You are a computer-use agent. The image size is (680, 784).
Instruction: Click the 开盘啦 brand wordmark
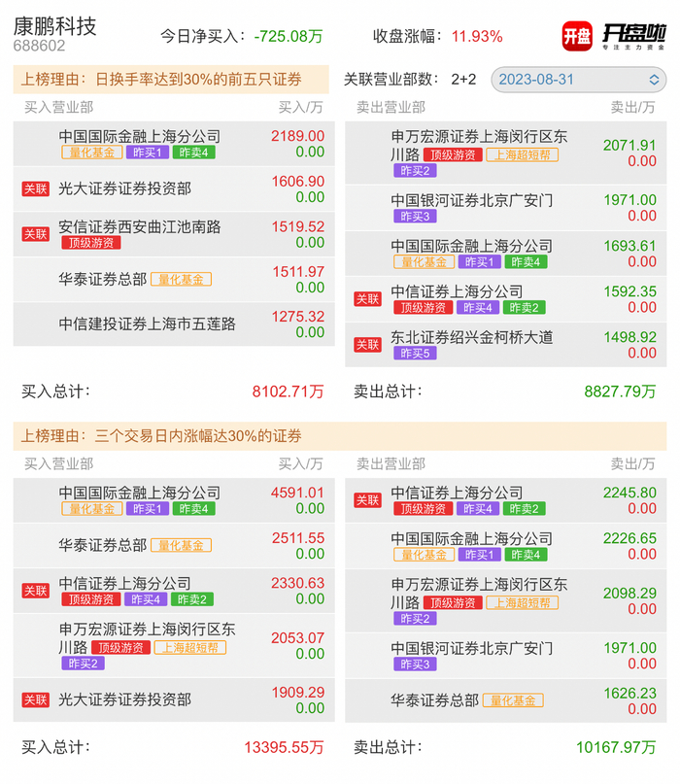(x=634, y=36)
